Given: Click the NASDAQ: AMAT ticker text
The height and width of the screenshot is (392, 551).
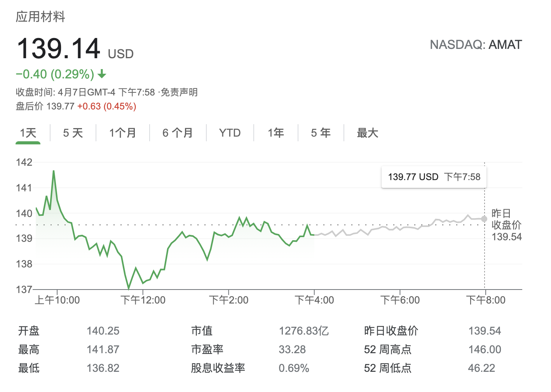Looking at the screenshot, I should click(476, 45).
